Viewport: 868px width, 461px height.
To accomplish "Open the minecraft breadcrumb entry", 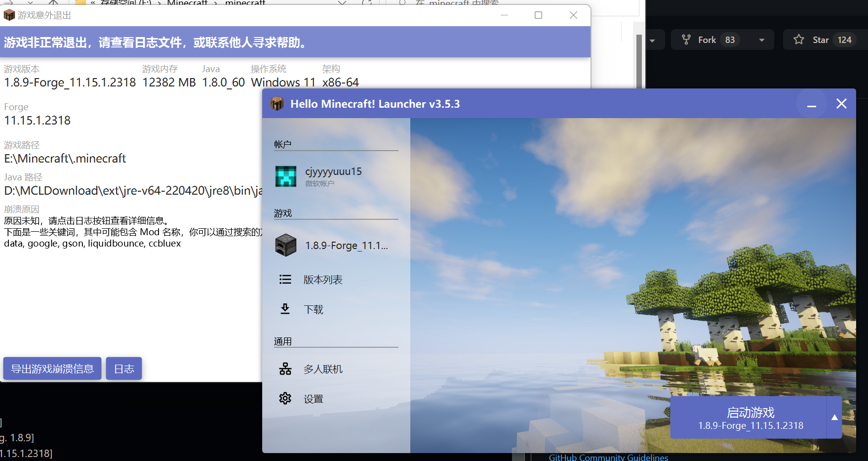I will [245, 3].
